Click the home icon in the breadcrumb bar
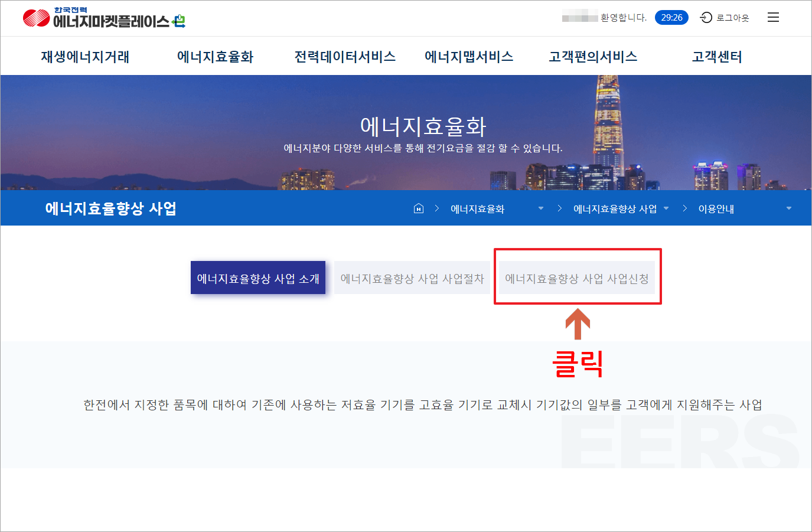Screen dimensions: 812x532 (x=418, y=208)
